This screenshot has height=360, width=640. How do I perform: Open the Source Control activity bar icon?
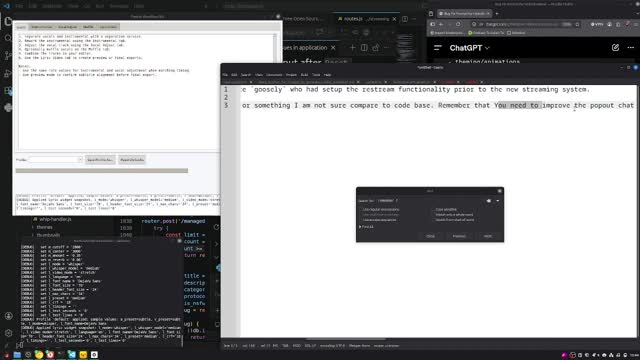[8, 56]
